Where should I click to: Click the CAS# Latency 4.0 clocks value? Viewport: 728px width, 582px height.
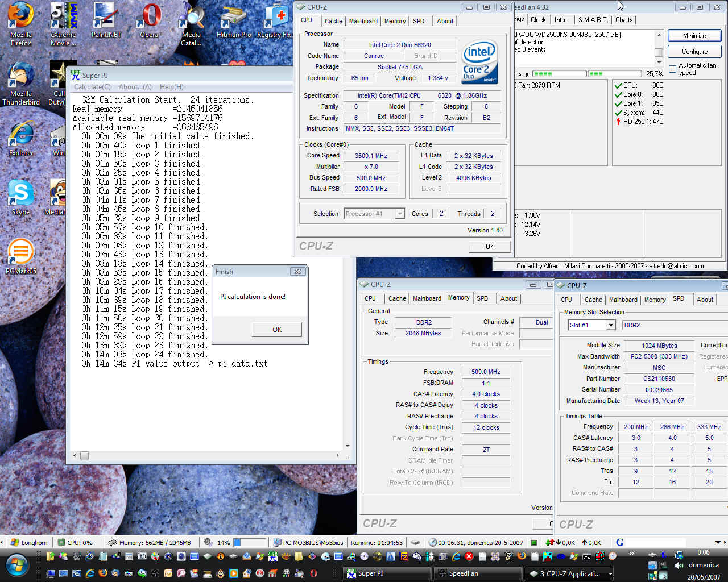486,394
